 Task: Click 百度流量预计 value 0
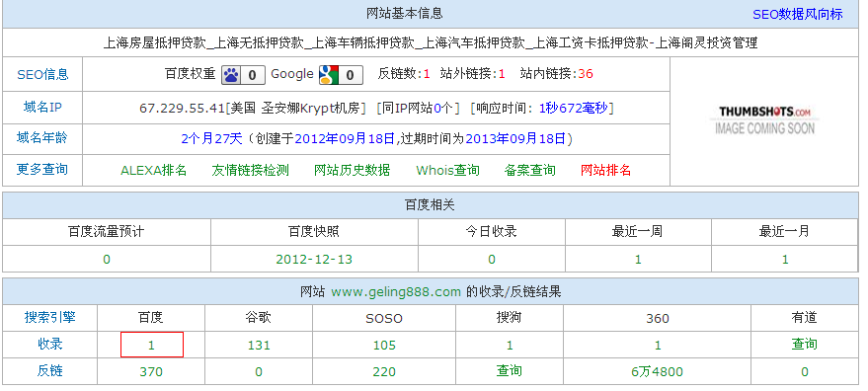point(107,260)
